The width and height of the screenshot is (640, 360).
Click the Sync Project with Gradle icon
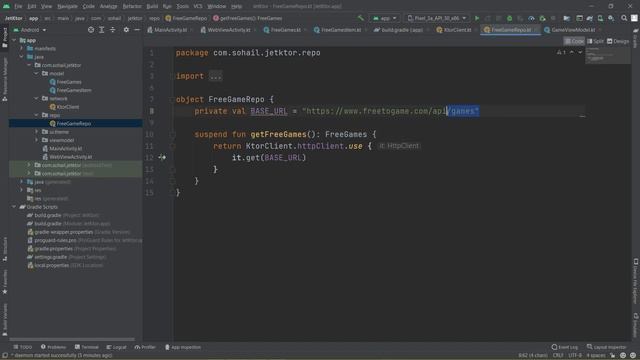click(x=590, y=18)
